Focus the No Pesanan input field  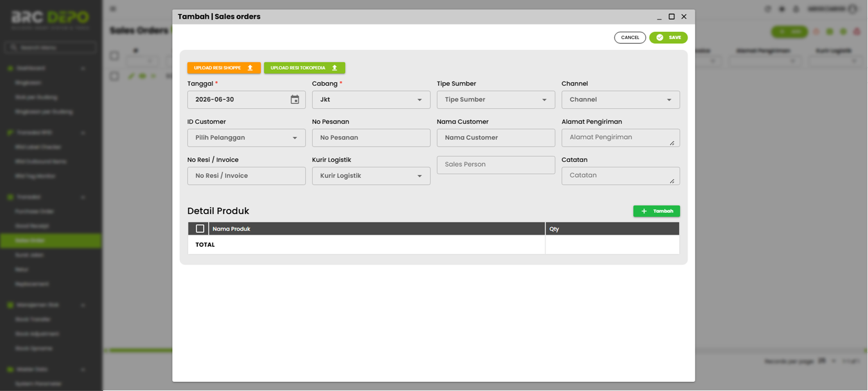(x=371, y=138)
